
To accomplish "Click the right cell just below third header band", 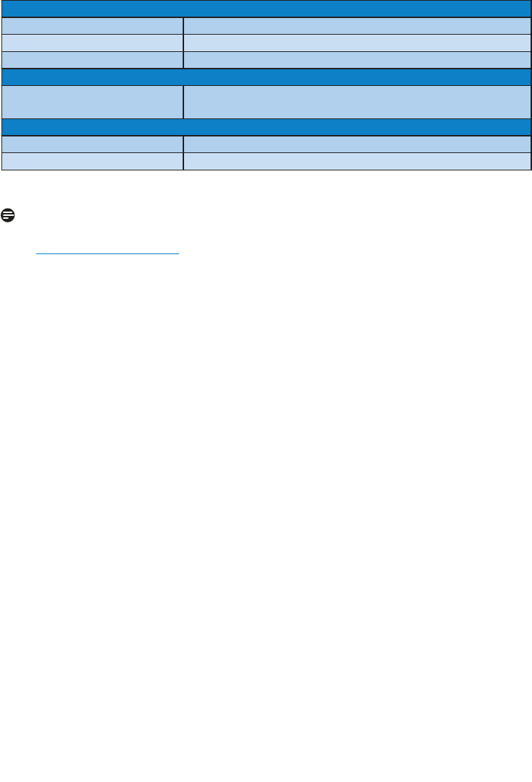I will 357,144.
